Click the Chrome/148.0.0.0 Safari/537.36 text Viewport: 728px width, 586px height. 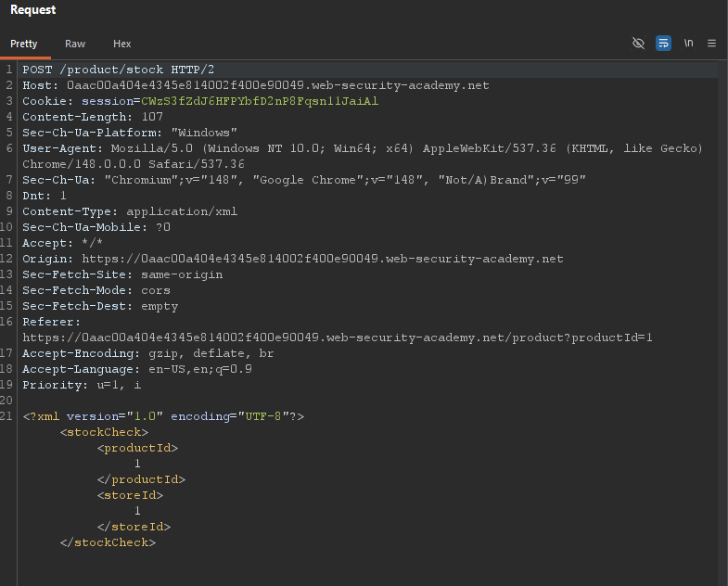[x=134, y=164]
